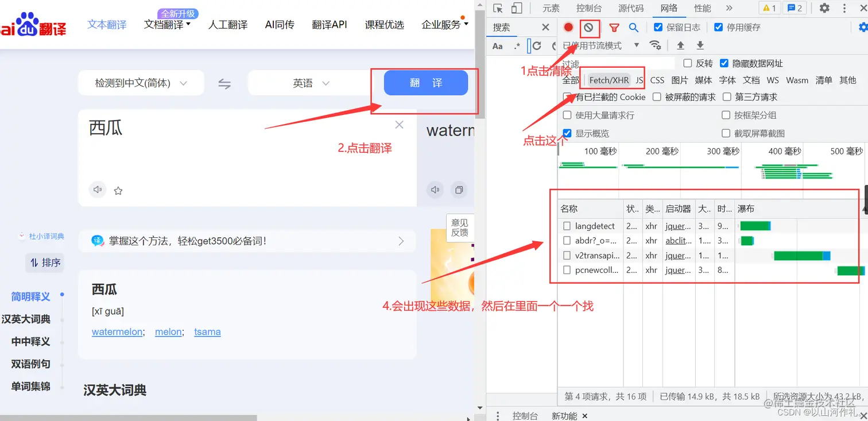Open the target language 英语 dropdown
The width and height of the screenshot is (868, 421).
[x=310, y=83]
